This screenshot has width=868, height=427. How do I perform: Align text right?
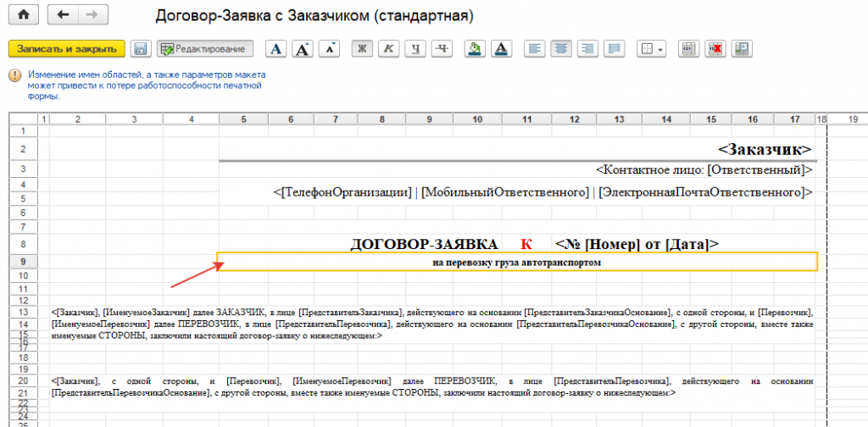click(x=587, y=48)
